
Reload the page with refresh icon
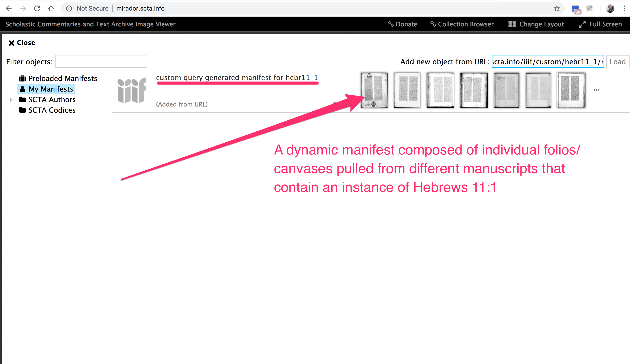pos(37,9)
